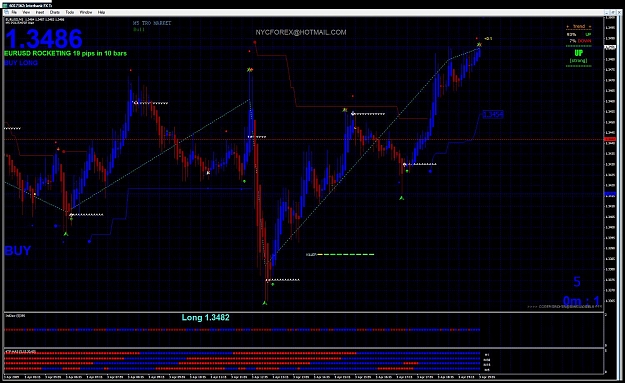Click the large blue '5' timeframe label
The width and height of the screenshot is (625, 383).
tap(577, 282)
